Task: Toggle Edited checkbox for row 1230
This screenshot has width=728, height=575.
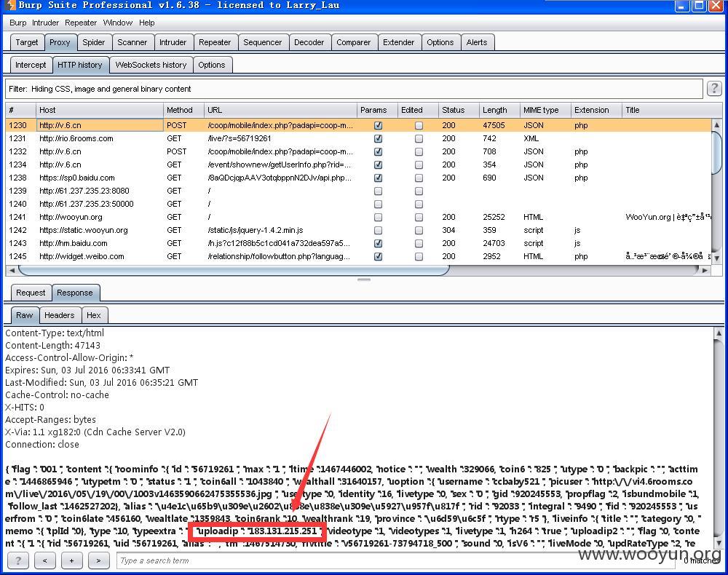Action: click(419, 125)
